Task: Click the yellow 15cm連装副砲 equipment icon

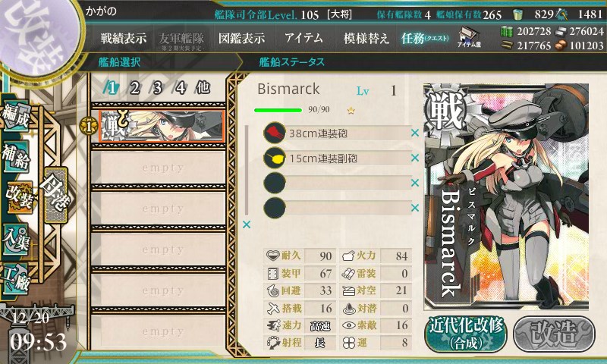Action: tap(275, 158)
